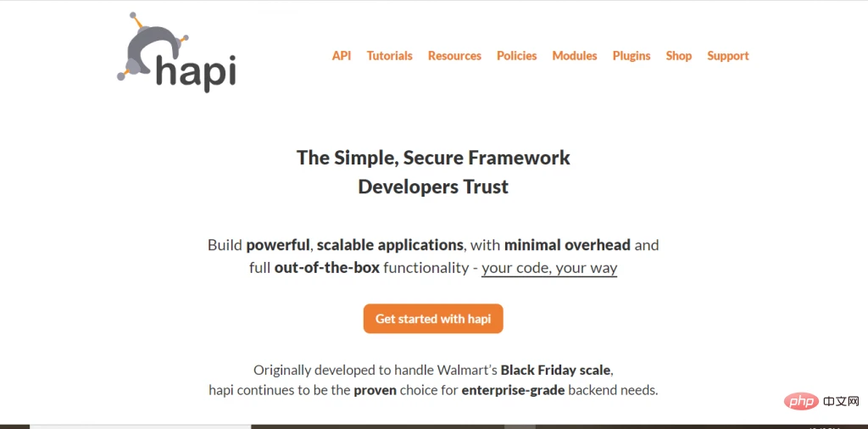Click the "Simple, Secure Framework" headline
Image resolution: width=868 pixels, height=429 pixels.
[433, 158]
